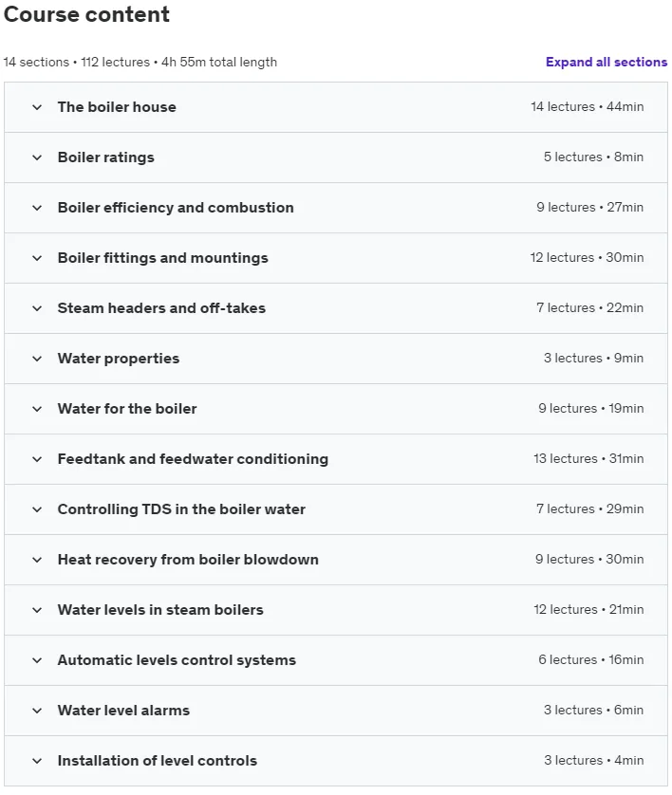Expand Water for the boiler chevron
This screenshot has width=672, height=795.
(x=37, y=409)
